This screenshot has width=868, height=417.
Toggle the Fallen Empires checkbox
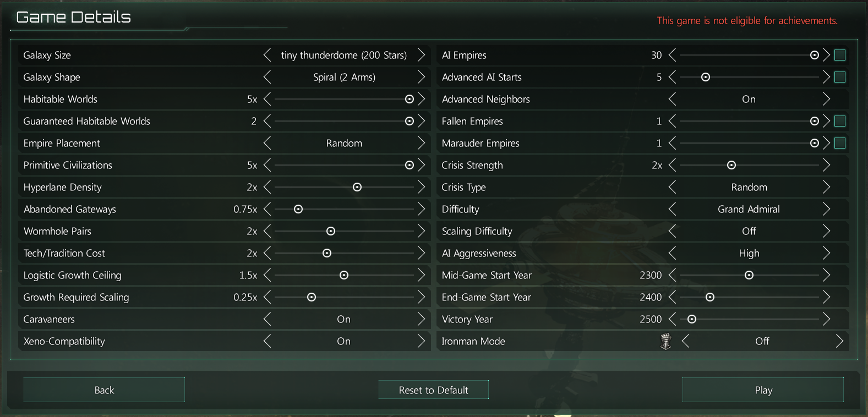point(840,121)
